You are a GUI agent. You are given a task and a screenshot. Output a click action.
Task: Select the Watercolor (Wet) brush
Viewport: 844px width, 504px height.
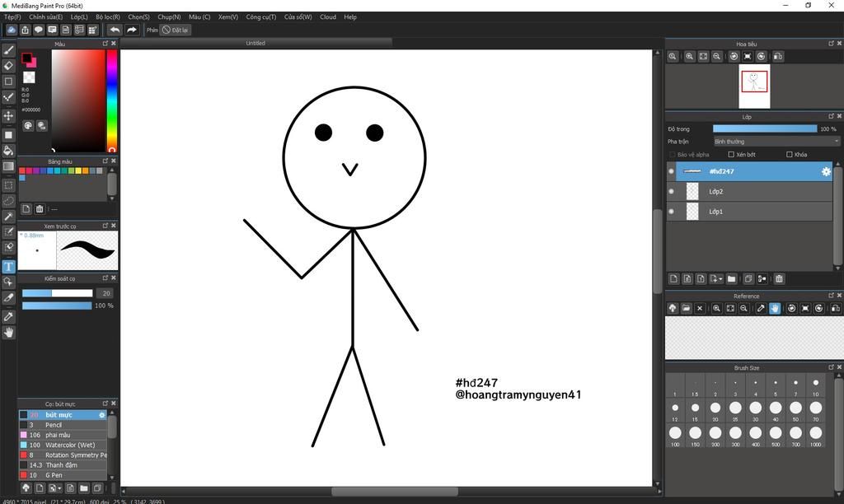coord(63,446)
